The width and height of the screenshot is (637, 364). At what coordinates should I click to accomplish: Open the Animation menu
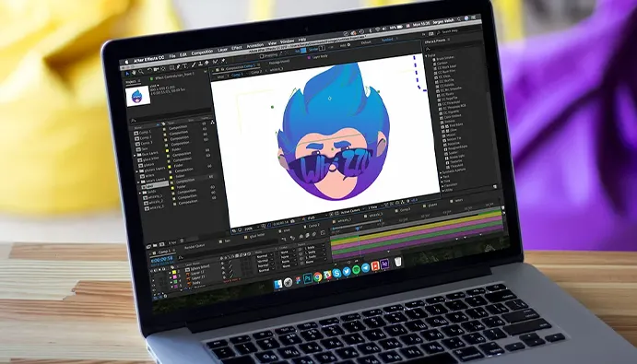pos(255,45)
